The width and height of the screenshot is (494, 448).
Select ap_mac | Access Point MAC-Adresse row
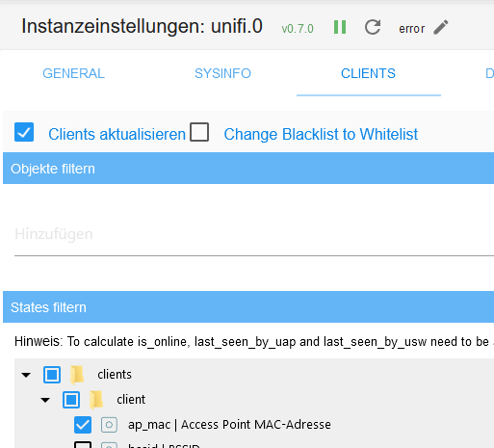[x=229, y=425]
